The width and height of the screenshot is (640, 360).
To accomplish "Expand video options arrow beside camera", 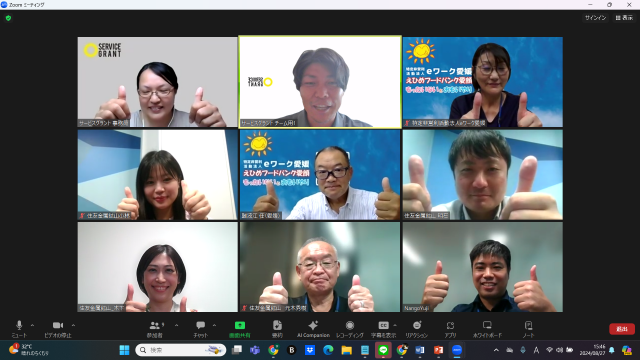I will 73,325.
